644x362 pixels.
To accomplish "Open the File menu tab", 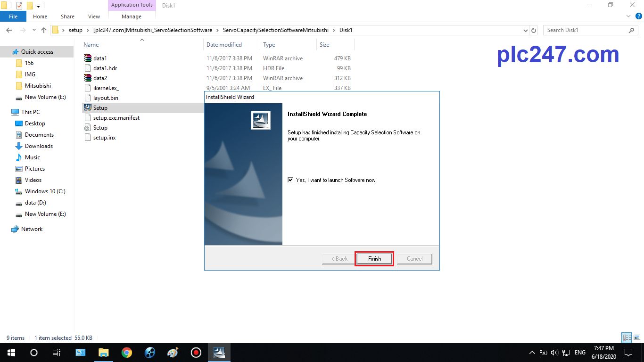I will pos(13,16).
